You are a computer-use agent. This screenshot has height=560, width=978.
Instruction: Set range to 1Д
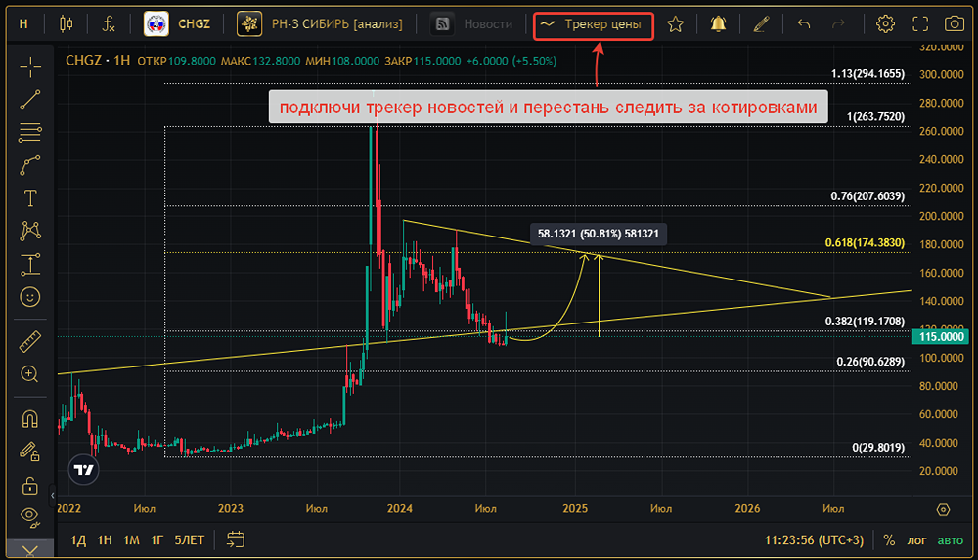click(78, 540)
